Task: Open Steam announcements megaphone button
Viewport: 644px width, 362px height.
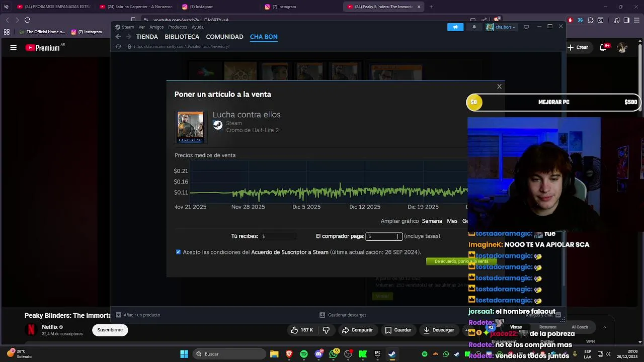Action: click(455, 27)
